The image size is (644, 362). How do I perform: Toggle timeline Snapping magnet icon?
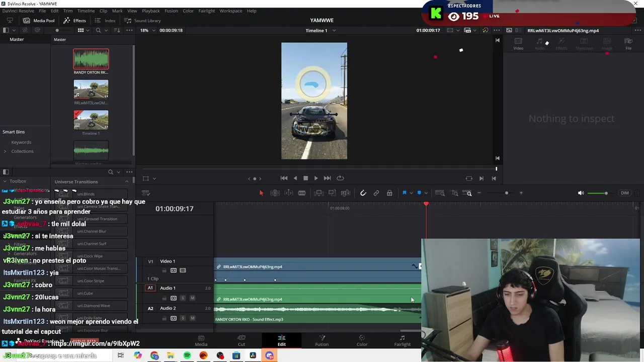pyautogui.click(x=363, y=193)
